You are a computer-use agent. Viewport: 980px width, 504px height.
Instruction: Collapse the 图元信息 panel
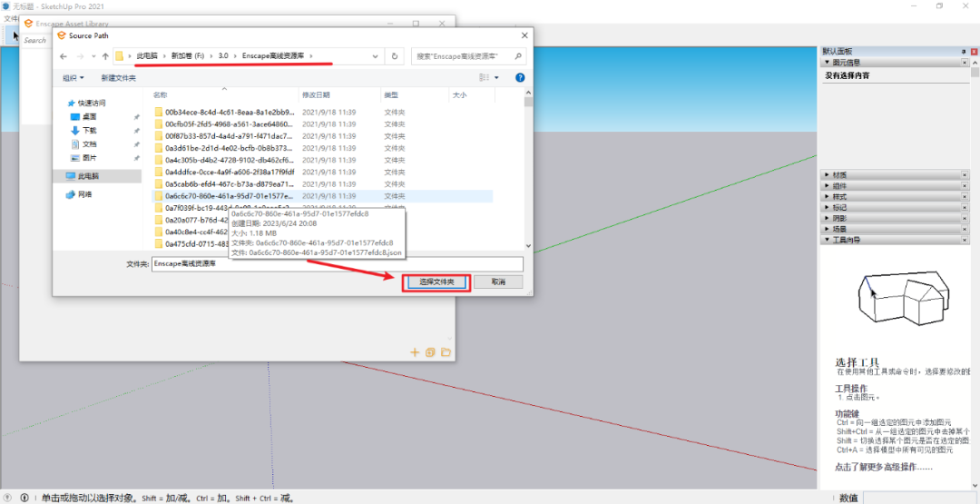(x=827, y=63)
